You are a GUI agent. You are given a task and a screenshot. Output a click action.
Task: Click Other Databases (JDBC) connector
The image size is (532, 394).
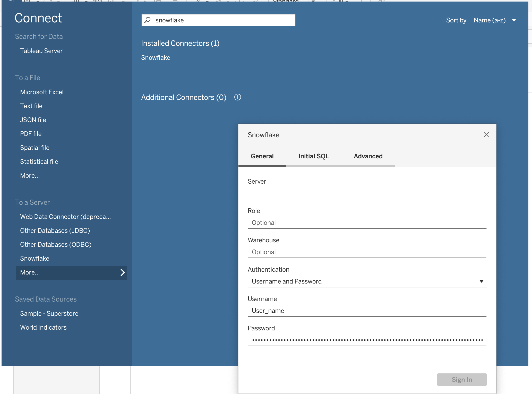click(x=55, y=231)
